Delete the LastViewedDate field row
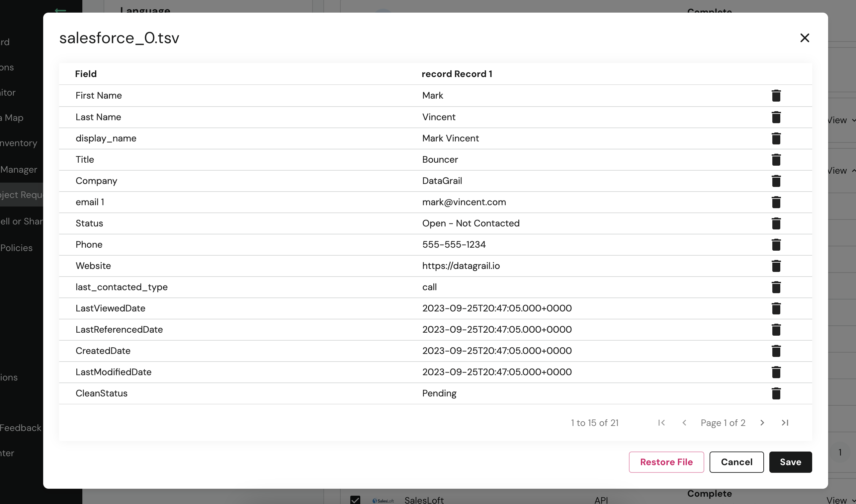 coord(776,308)
